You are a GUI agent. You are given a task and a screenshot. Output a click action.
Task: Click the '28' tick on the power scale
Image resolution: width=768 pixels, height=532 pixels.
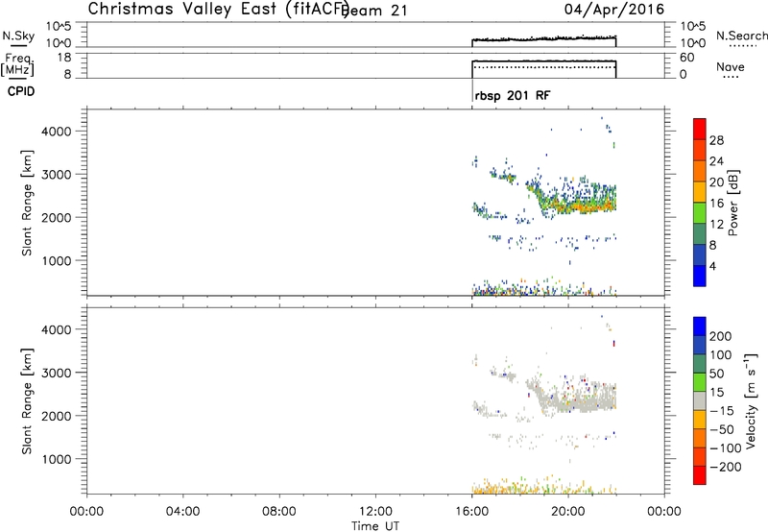click(716, 140)
